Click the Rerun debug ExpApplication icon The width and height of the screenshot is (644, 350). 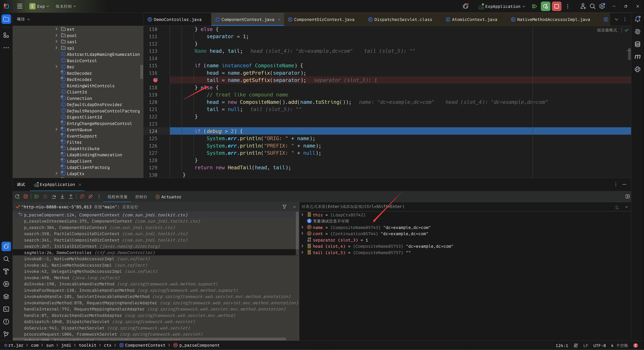tap(17, 197)
